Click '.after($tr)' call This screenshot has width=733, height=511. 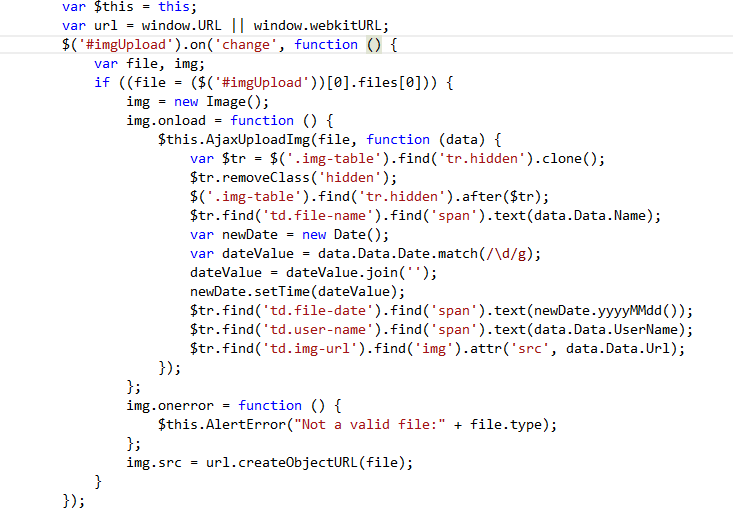point(497,197)
